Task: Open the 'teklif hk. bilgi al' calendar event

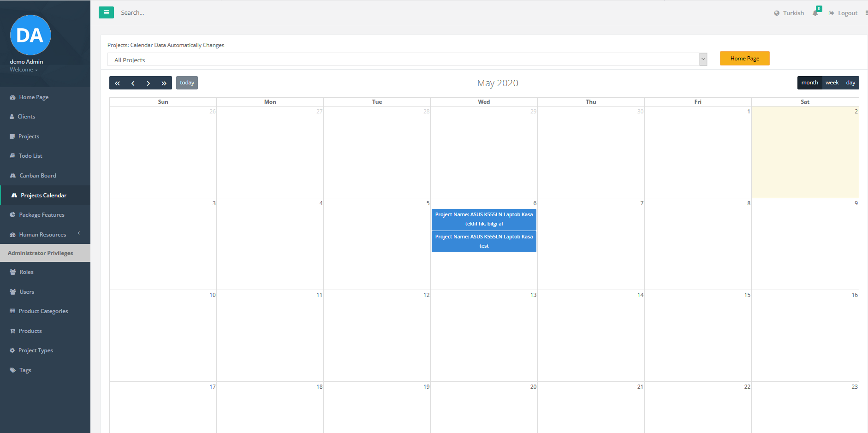Action: coord(484,219)
